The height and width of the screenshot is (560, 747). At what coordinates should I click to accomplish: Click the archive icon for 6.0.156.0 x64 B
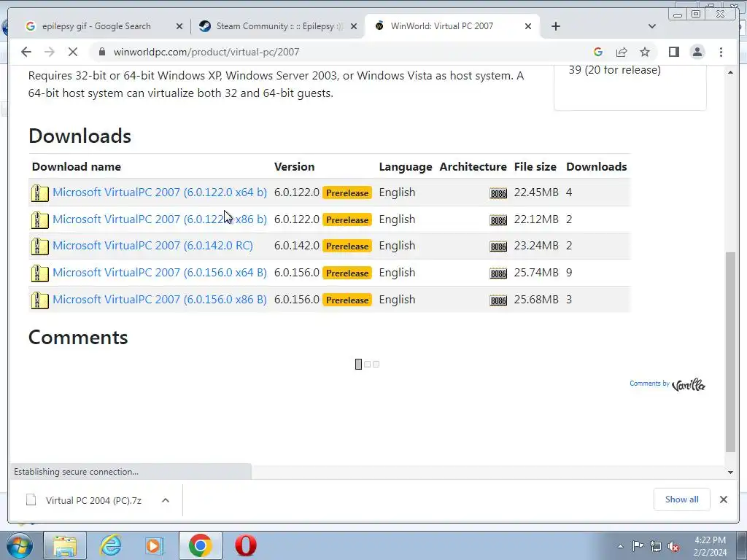[x=39, y=273]
